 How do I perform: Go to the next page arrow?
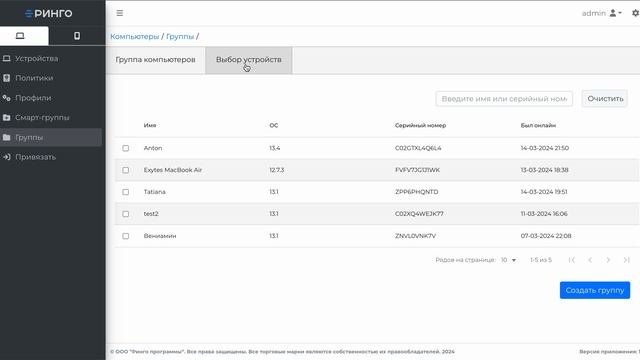608,260
